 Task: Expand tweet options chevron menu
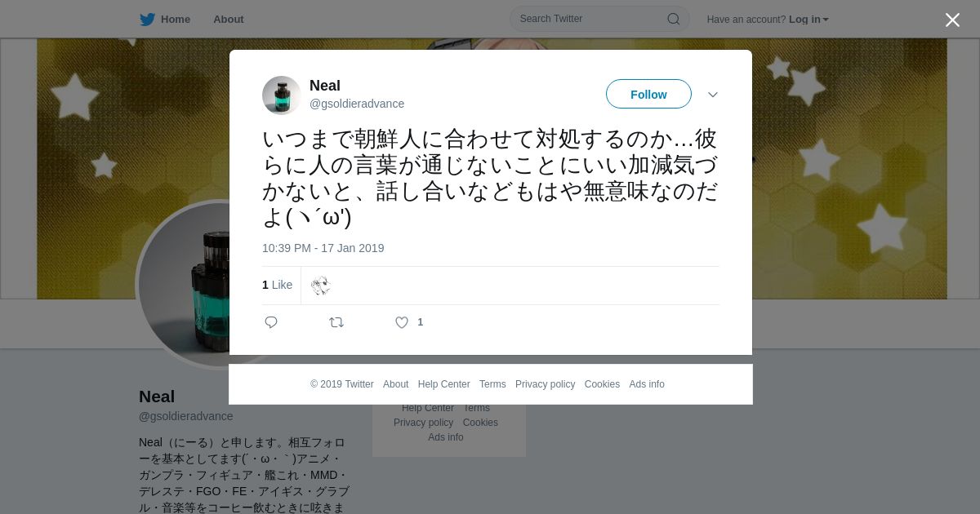point(713,95)
